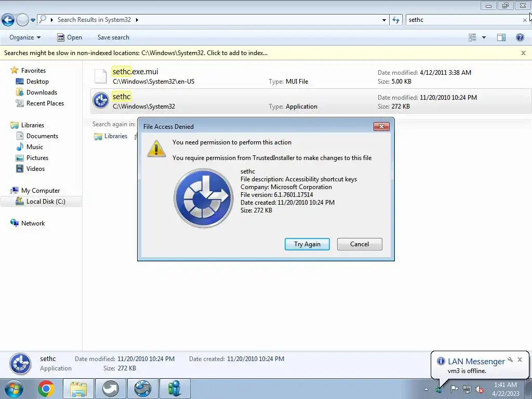The image size is (532, 399).
Task: Click Save search in toolbar
Action: click(113, 37)
